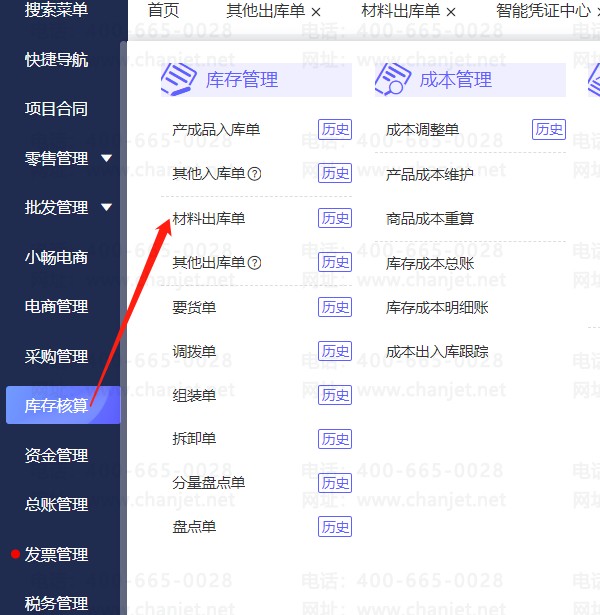Select 发票管理 in the sidebar
600x615 pixels.
(56, 555)
